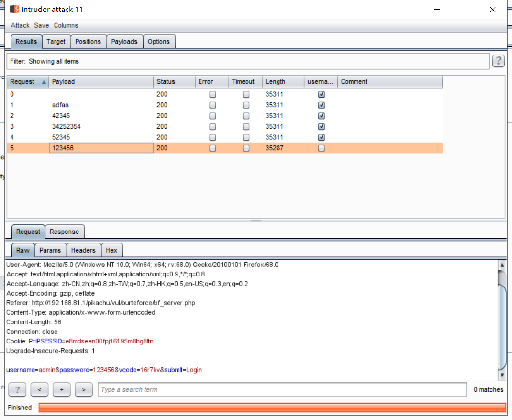The width and height of the screenshot is (512, 420).
Task: Click the plus search options button
Action: 62,389
